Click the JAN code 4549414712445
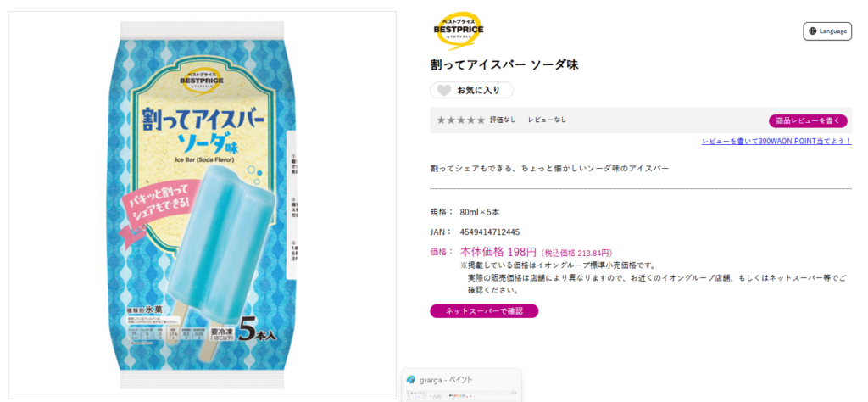The height and width of the screenshot is (402, 868). (x=490, y=232)
